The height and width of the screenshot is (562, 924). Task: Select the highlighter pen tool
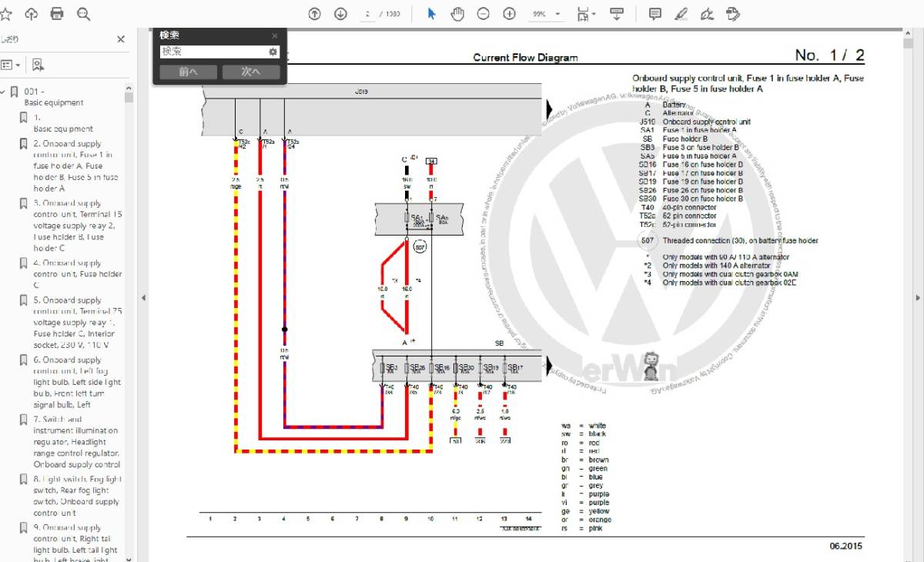(x=681, y=14)
